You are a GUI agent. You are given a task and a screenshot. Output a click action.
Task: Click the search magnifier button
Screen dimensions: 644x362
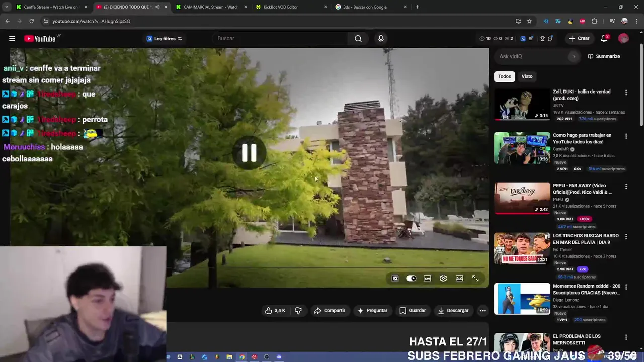click(x=358, y=39)
